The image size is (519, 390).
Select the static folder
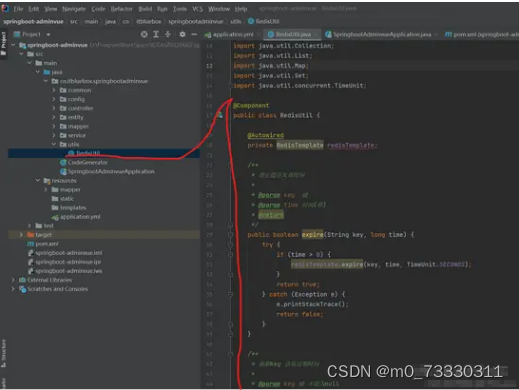pos(63,199)
